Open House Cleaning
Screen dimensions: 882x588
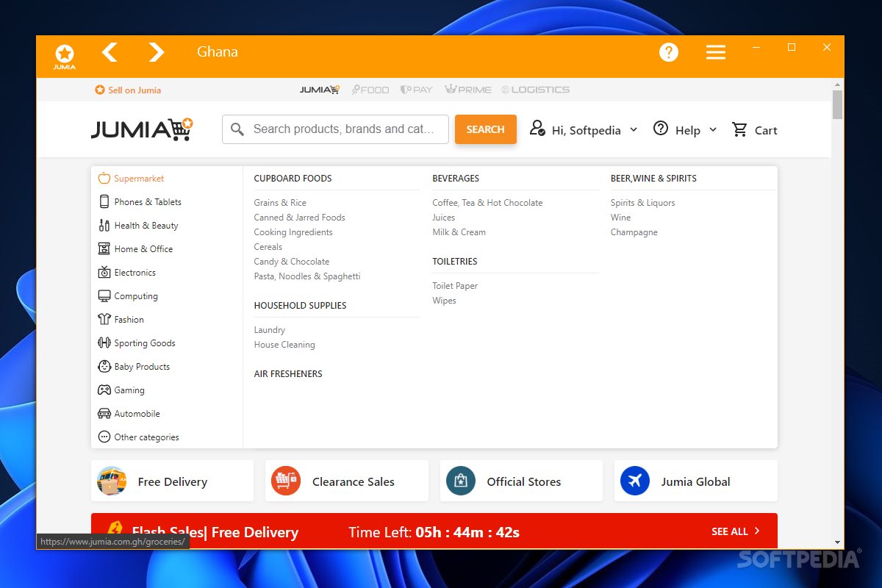point(284,345)
